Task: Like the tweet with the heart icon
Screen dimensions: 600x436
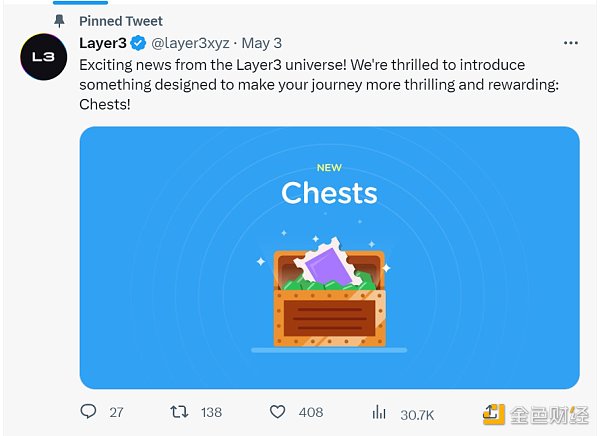Action: 278,412
